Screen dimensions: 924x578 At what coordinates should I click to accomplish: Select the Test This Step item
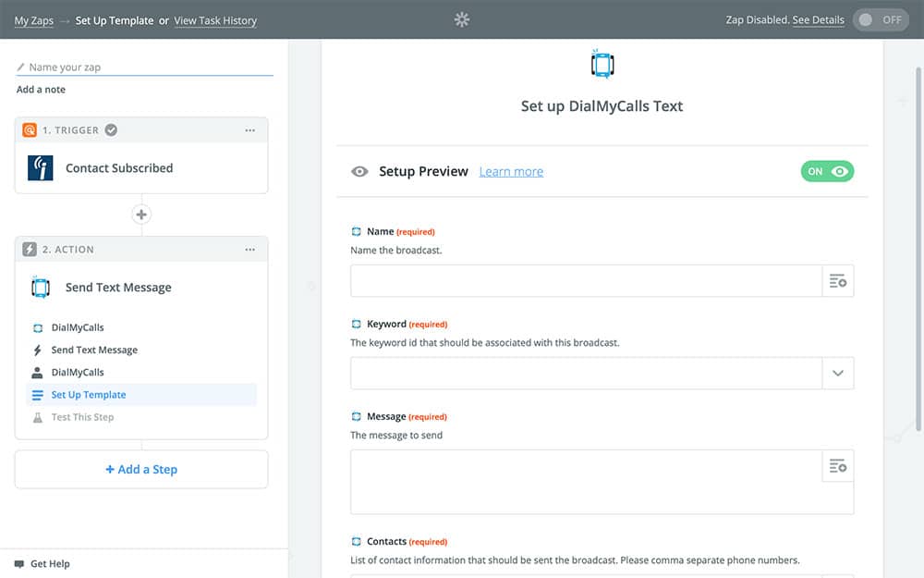[82, 417]
